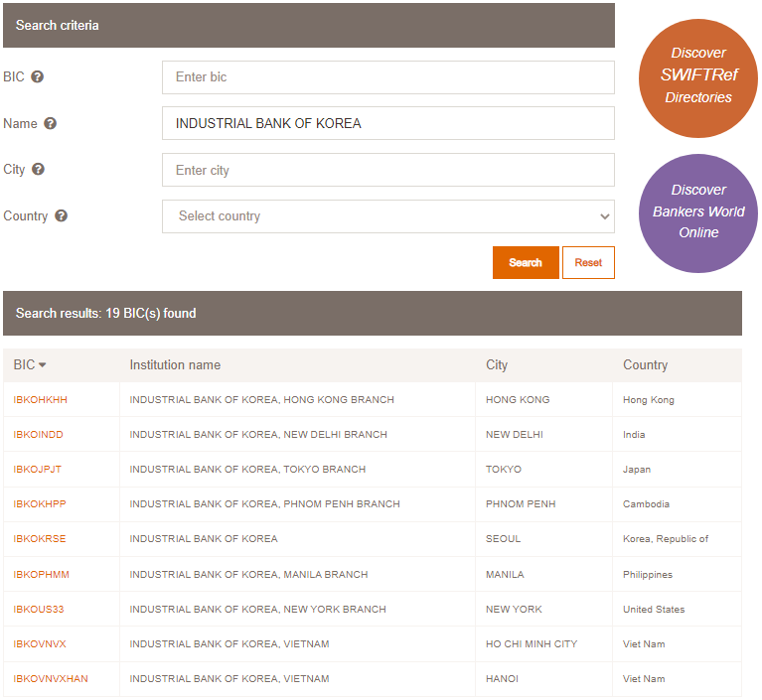Screen dimensions: 762x700
Task: Open the Select country dropdown
Action: [x=388, y=216]
